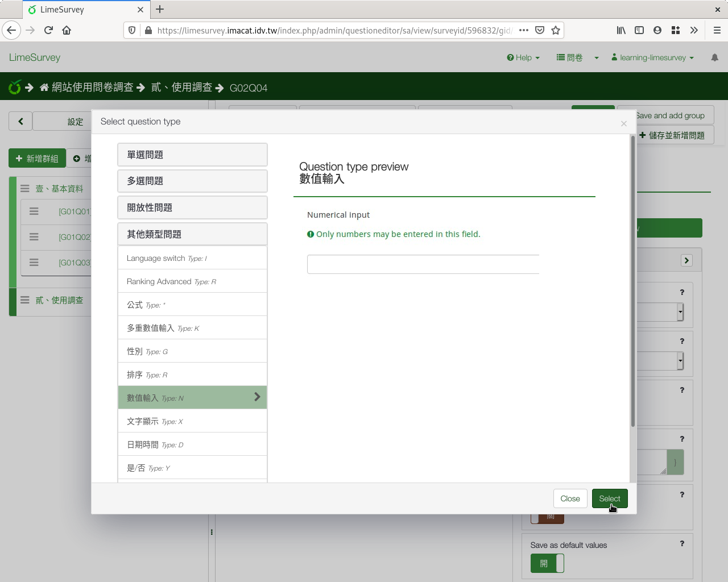Screen dimensions: 728x582
Task: Click 新增群組 add group button
Action: coord(37,159)
